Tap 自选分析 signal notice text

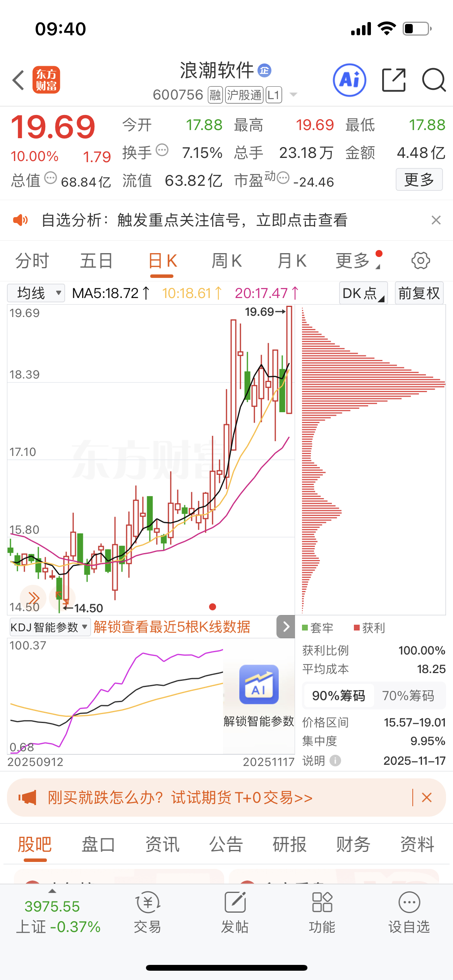point(194,220)
